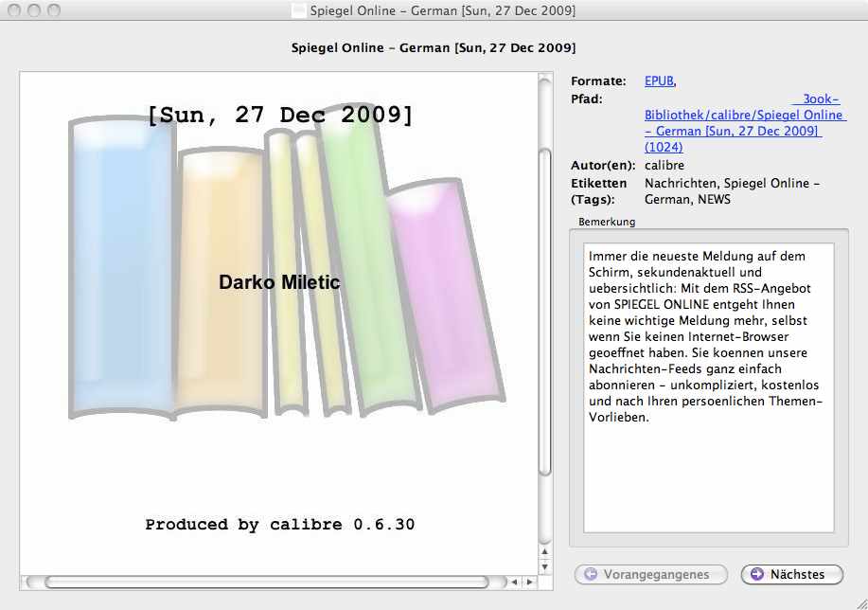The height and width of the screenshot is (610, 868).
Task: Click inside the Bemerkung comment text box
Action: 709,387
